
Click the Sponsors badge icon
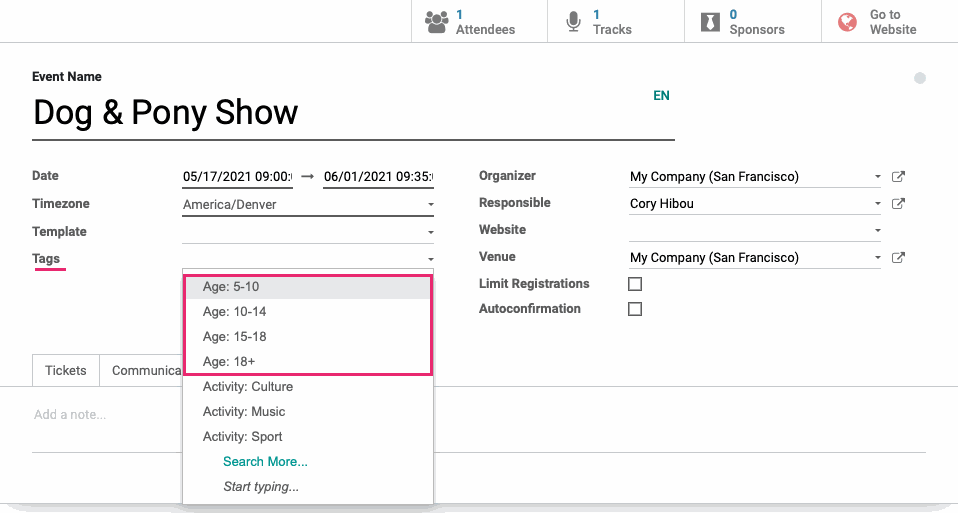pos(710,23)
